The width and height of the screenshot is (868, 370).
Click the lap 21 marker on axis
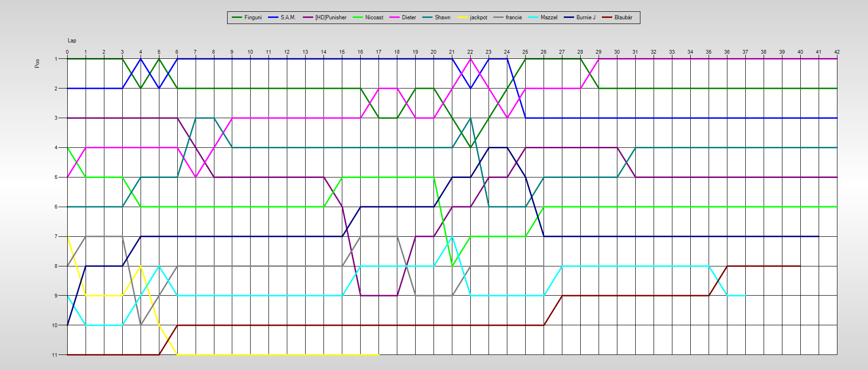(452, 52)
